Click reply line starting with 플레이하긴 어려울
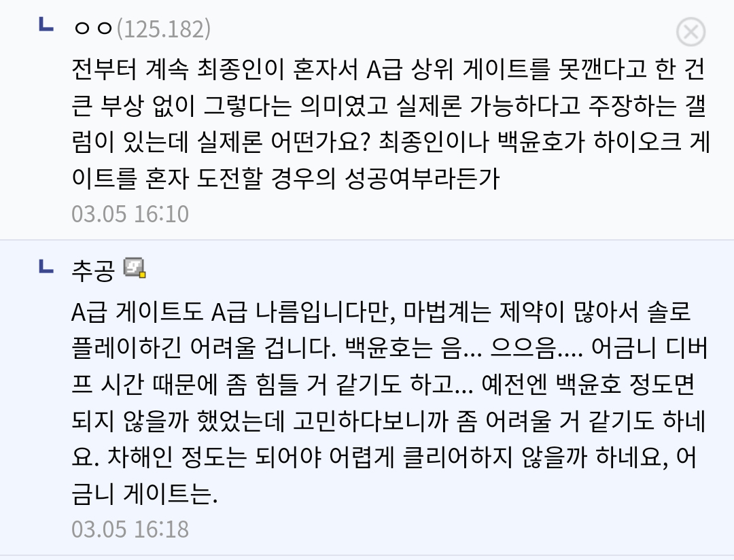 390,349
